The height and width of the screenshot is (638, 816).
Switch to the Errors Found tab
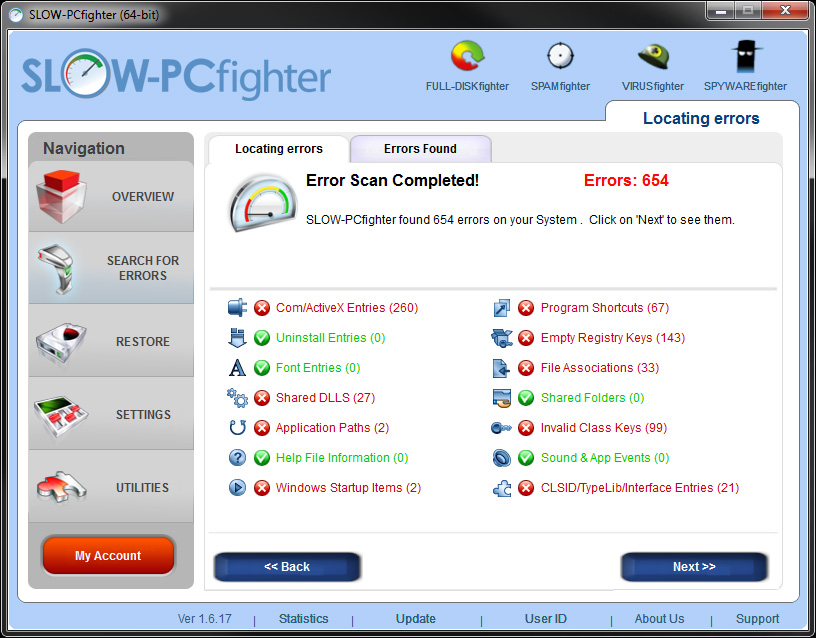(x=420, y=149)
